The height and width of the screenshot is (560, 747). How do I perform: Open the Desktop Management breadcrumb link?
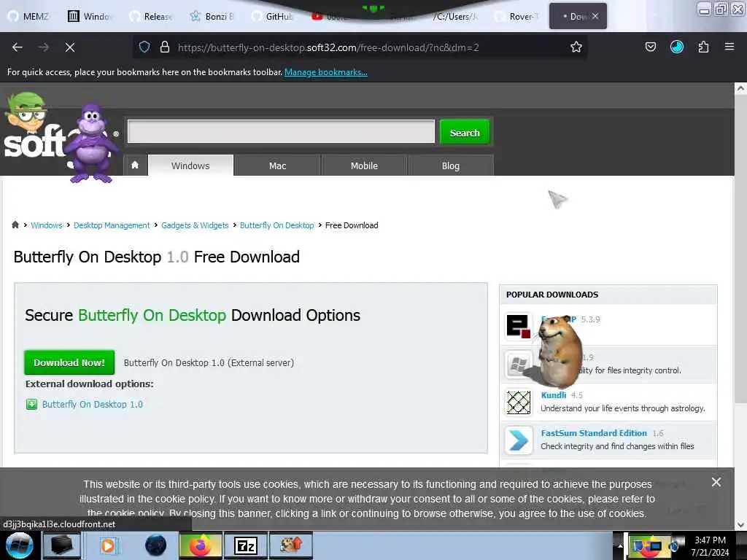coord(112,225)
